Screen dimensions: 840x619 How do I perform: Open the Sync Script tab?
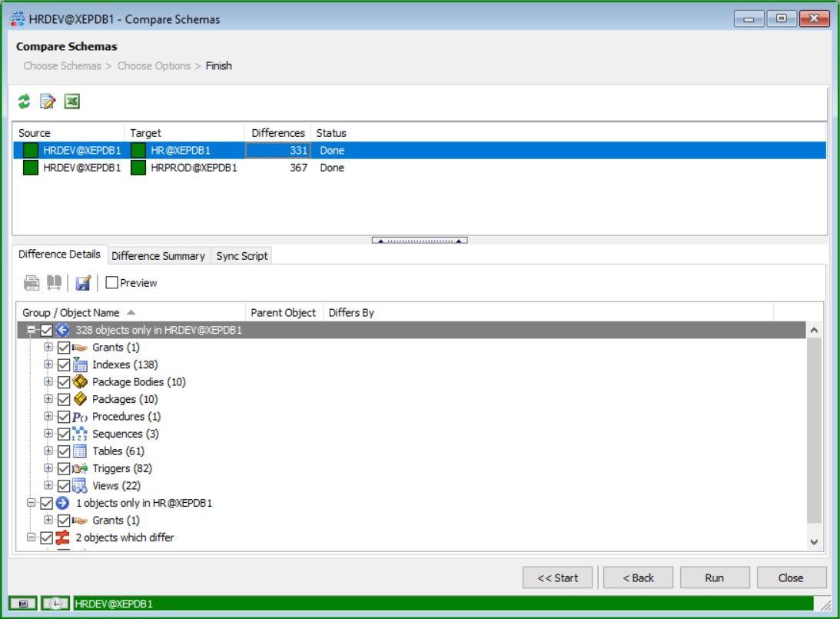click(x=241, y=255)
